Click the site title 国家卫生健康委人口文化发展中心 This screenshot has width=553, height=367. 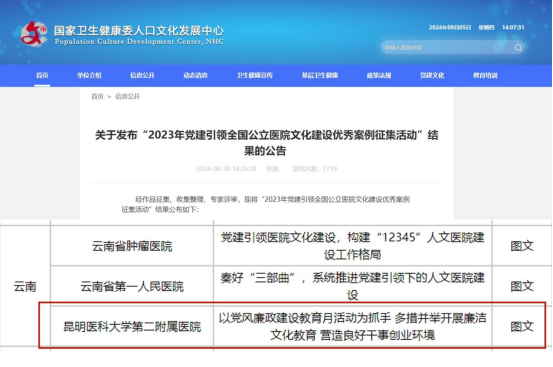(139, 31)
